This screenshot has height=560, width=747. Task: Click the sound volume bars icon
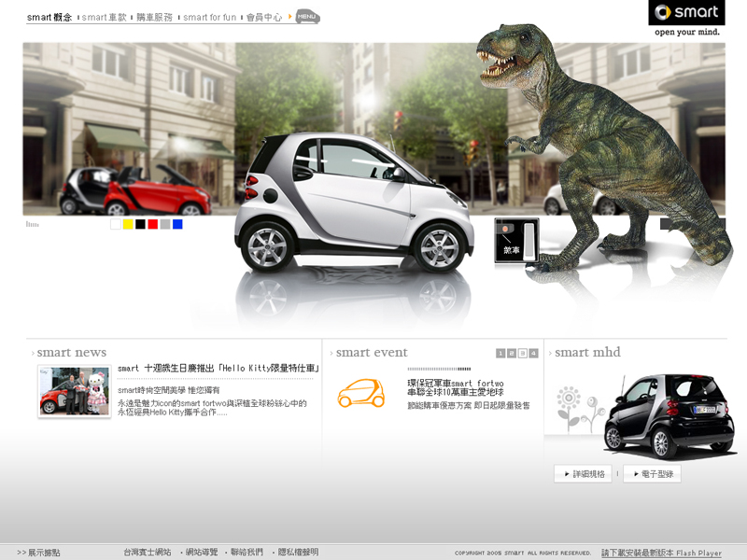[33, 224]
